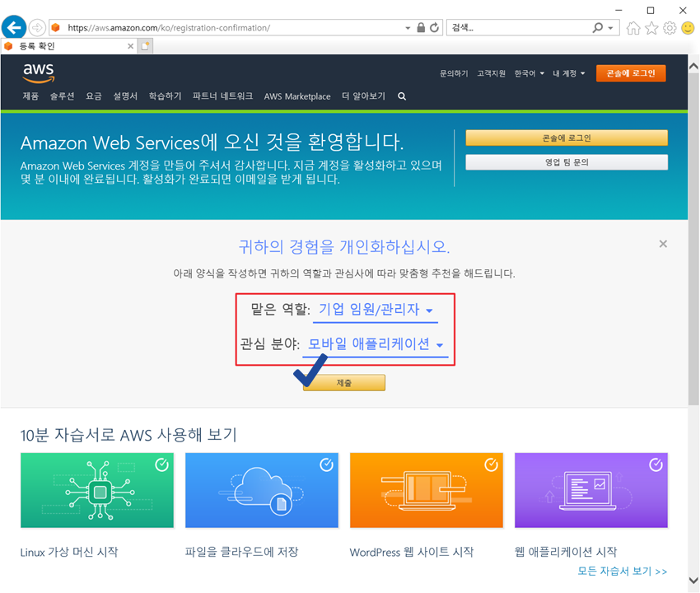700x593 pixels.
Task: Click the refresh page icon
Action: coord(434,28)
